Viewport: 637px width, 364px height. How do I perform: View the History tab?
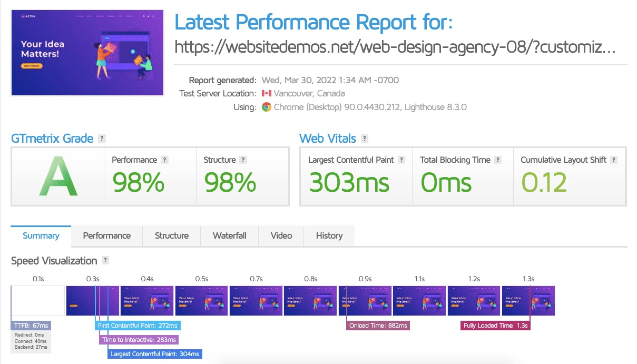point(329,236)
